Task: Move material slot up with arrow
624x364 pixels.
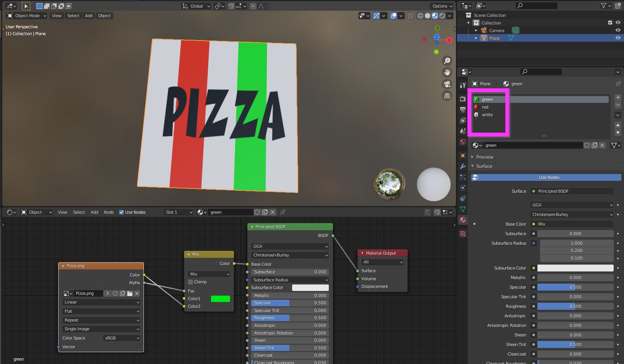Action: (x=617, y=125)
